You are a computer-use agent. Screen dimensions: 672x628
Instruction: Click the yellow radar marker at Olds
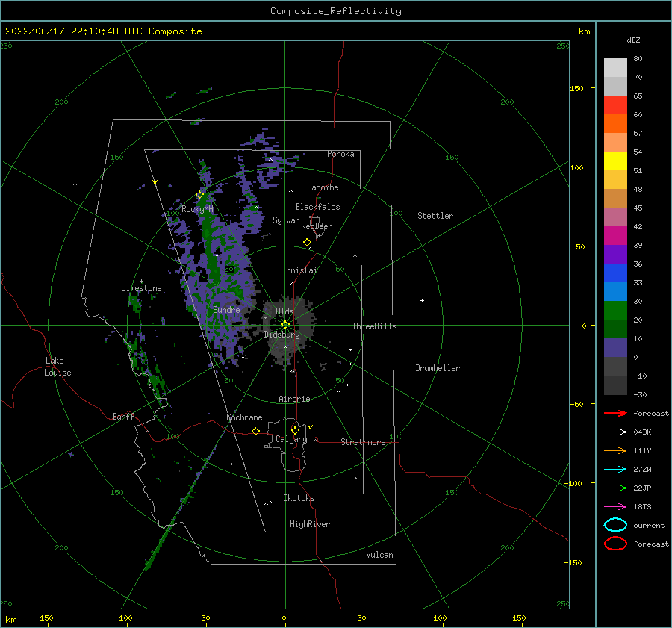pos(285,325)
